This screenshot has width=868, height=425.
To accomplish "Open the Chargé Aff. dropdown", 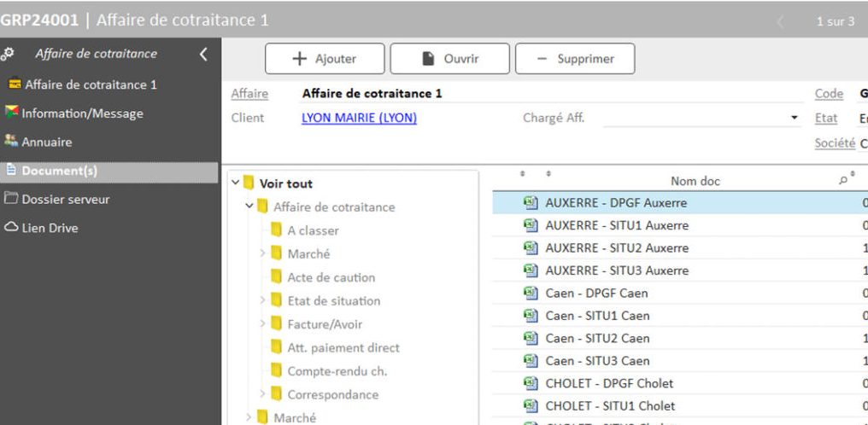I will coord(795,118).
